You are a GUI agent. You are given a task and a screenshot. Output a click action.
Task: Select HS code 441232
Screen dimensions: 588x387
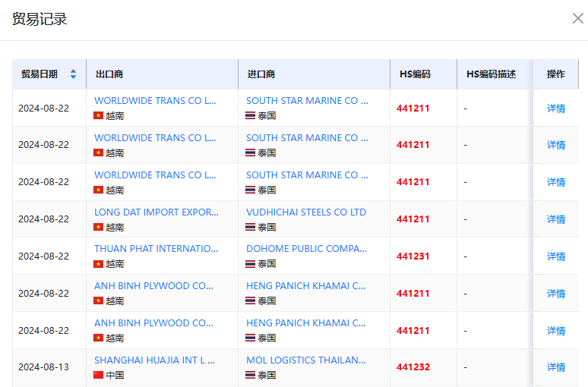(x=413, y=367)
